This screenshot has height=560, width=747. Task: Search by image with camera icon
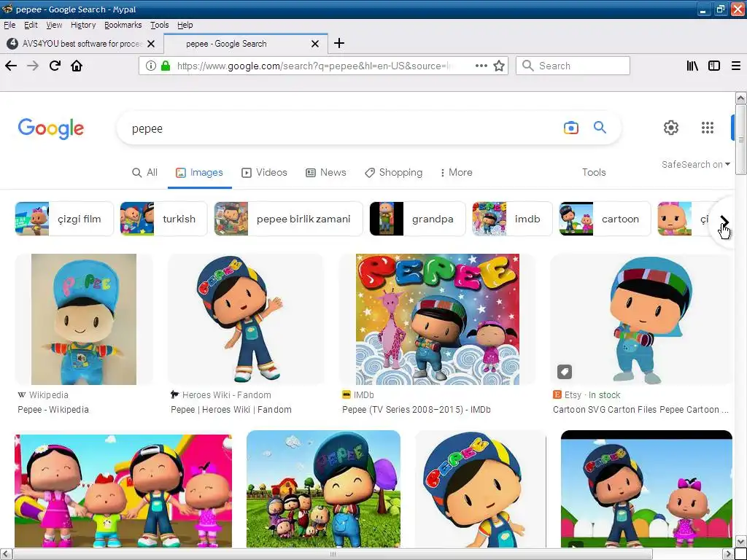click(570, 128)
